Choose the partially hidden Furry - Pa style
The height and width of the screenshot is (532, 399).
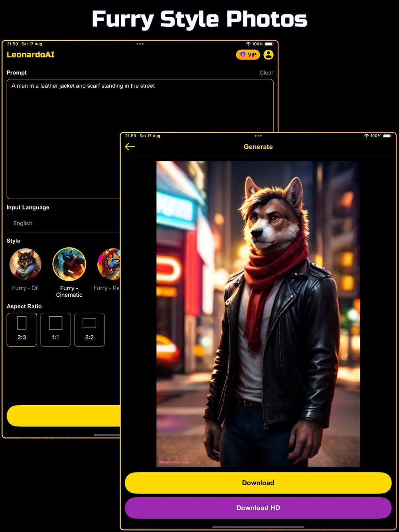(109, 264)
